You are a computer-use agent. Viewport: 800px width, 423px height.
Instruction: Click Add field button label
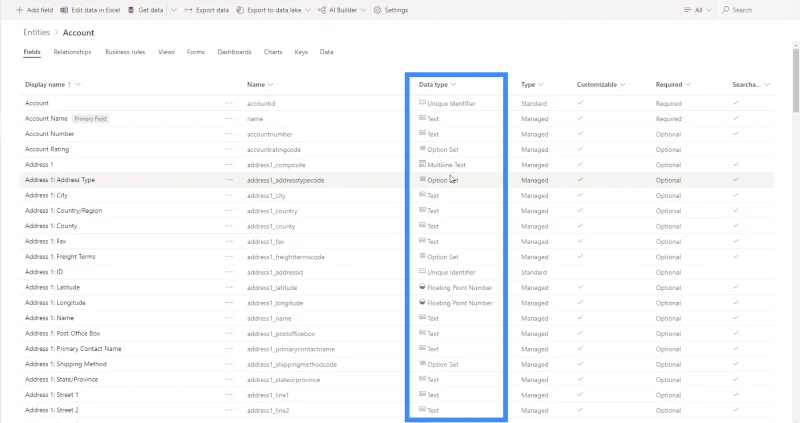tap(40, 10)
